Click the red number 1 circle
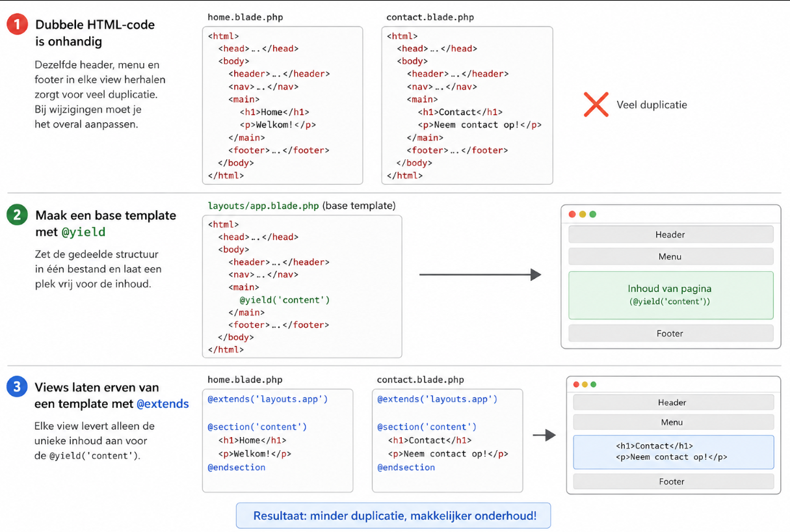790x532 pixels. (x=16, y=25)
